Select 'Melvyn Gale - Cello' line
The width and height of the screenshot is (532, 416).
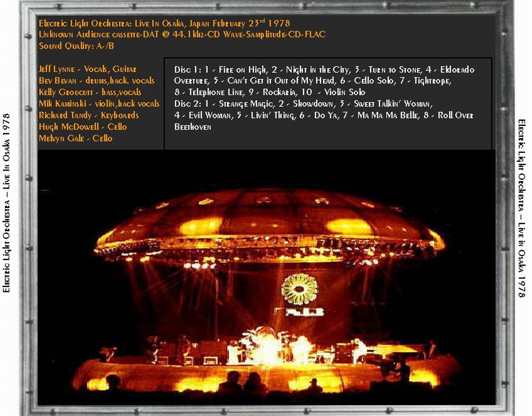[x=75, y=138]
